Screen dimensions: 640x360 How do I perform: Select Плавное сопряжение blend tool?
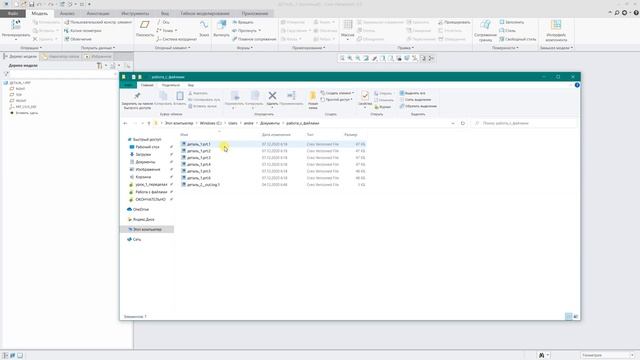[254, 39]
